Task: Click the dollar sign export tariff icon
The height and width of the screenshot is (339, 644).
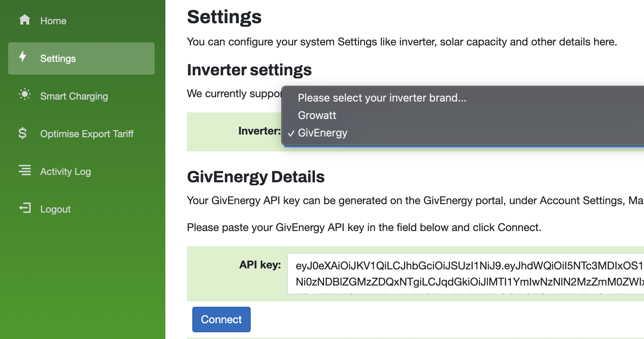Action: [x=23, y=133]
